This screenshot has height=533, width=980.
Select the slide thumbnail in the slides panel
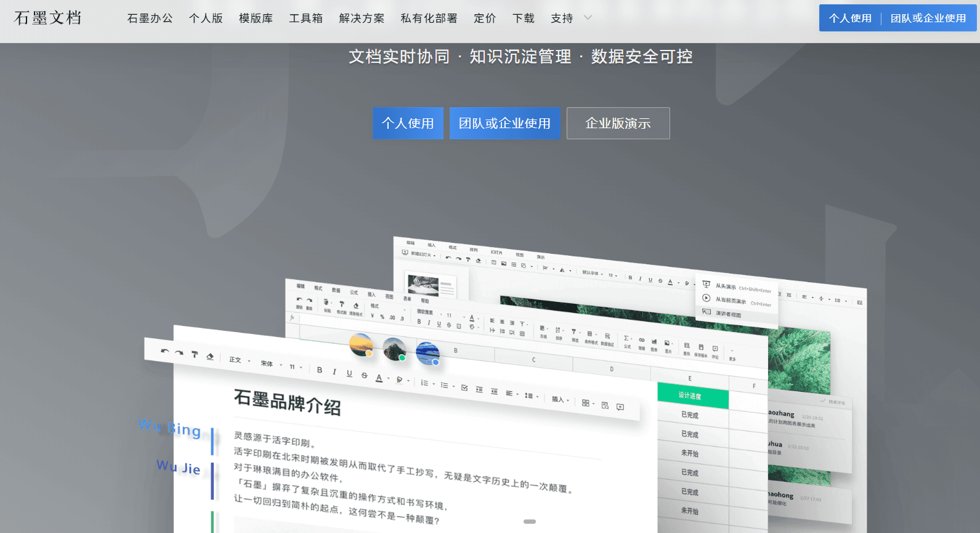(x=431, y=285)
